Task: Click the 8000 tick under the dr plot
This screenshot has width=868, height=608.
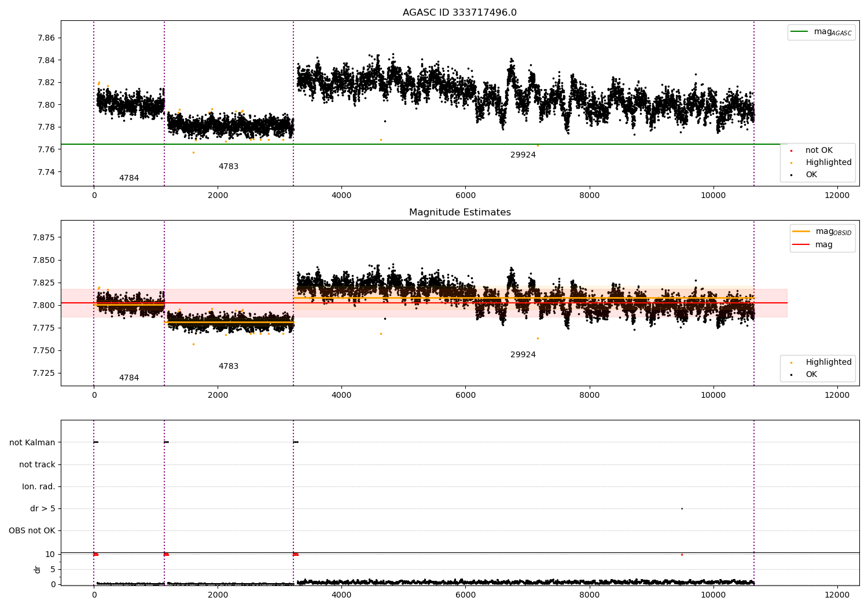Action: point(589,595)
